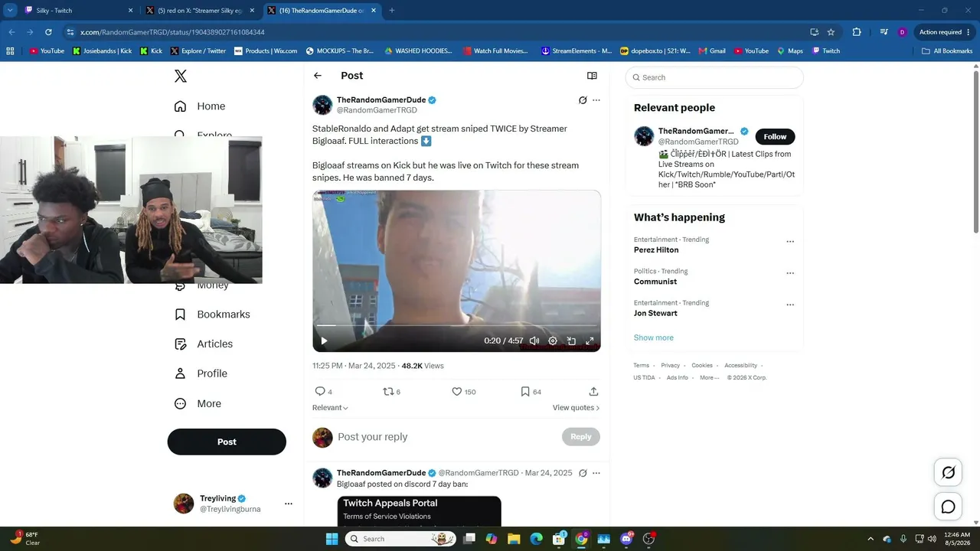Viewport: 980px width, 551px height.
Task: Open the three-dot menu on the main post
Action: coord(596,100)
